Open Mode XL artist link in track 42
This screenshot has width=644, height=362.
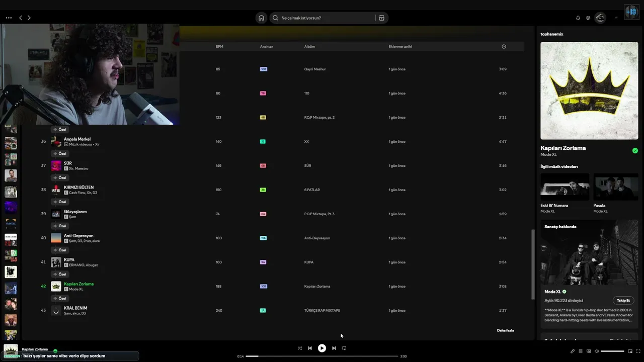[76, 289]
